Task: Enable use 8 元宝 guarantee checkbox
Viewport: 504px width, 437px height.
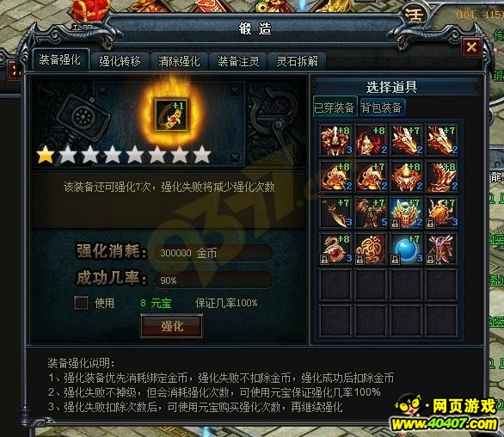Action: (81, 303)
